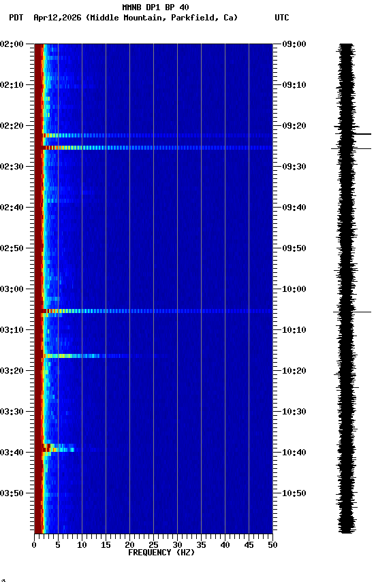This screenshot has height=588, width=376.
Task: Click the low-frequency burst just before 03:40
Action: pos(60,448)
